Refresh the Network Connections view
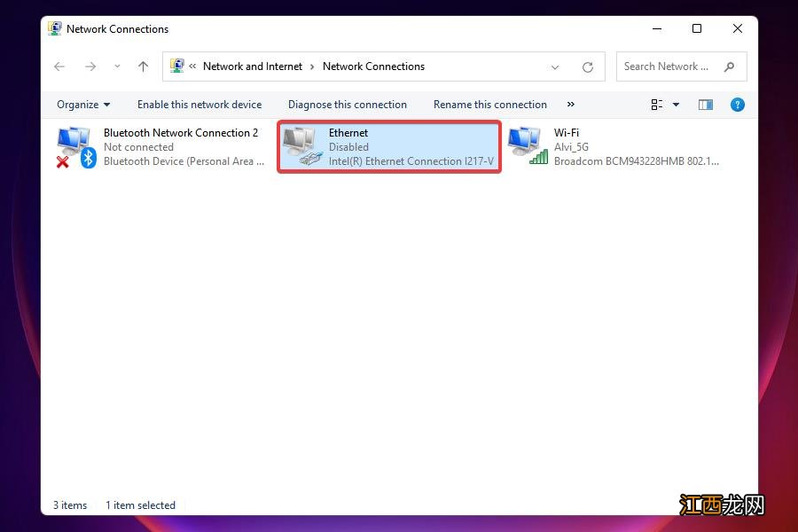The height and width of the screenshot is (532, 798). point(587,66)
